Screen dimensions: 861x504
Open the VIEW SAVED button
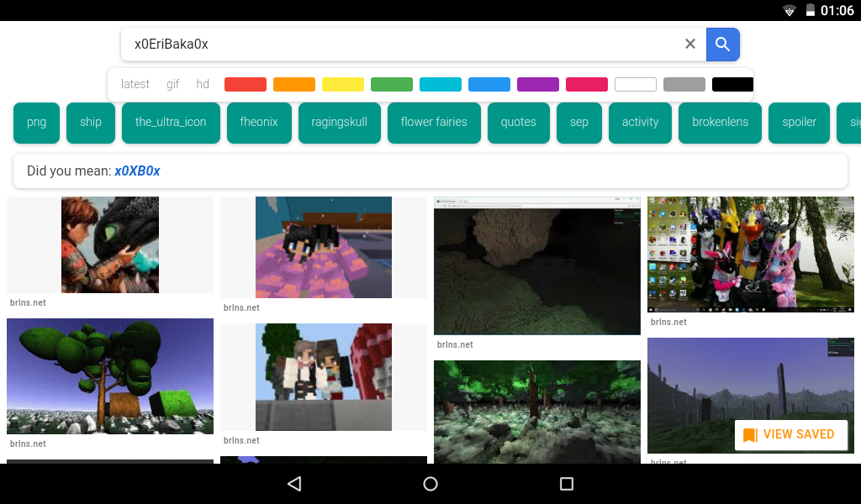pyautogui.click(x=790, y=435)
